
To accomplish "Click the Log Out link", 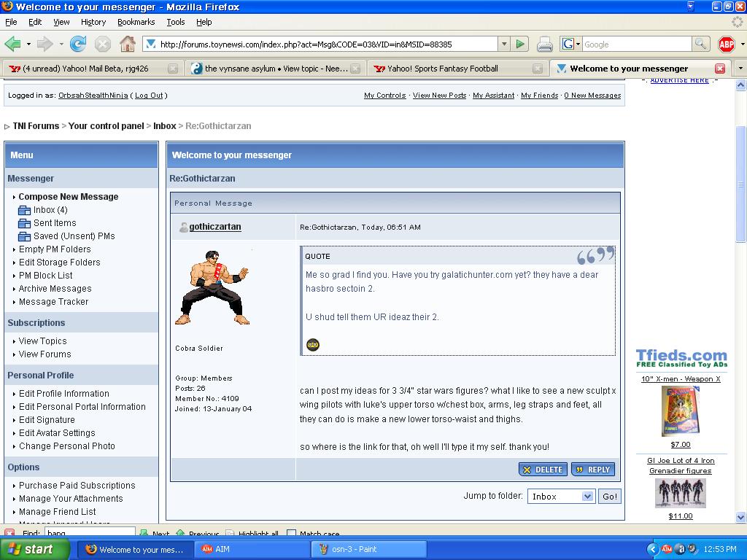I will coord(149,96).
